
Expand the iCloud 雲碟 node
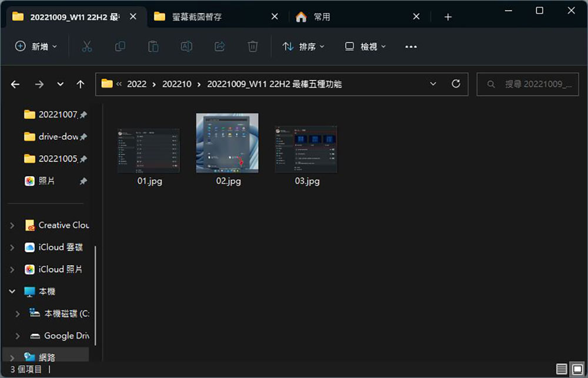click(x=12, y=247)
